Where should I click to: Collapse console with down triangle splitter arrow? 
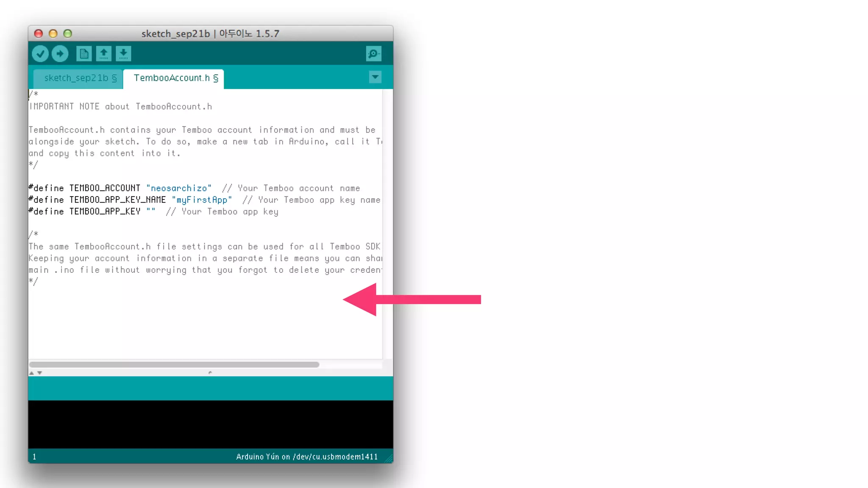click(39, 373)
